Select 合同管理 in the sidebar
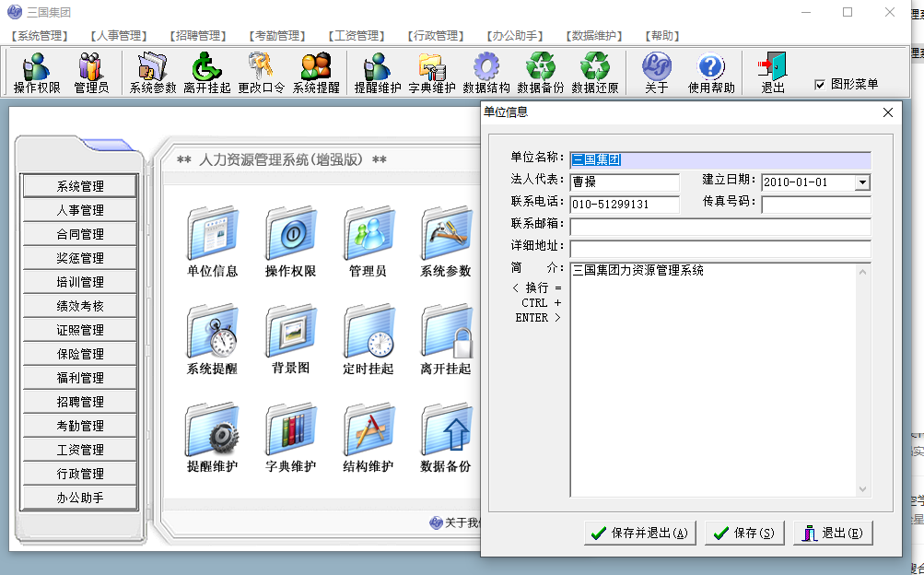924x575 pixels. [x=80, y=234]
